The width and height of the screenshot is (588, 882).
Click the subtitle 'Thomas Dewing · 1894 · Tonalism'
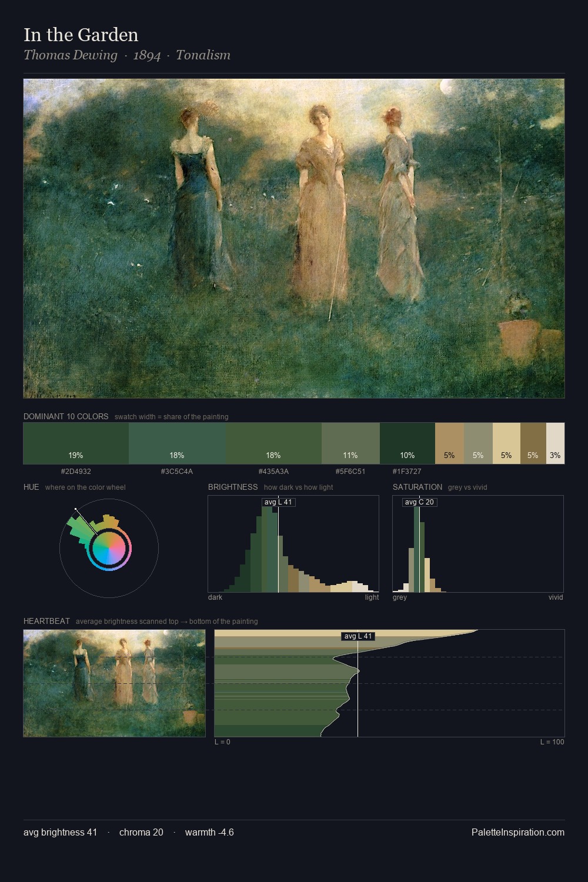click(x=127, y=55)
